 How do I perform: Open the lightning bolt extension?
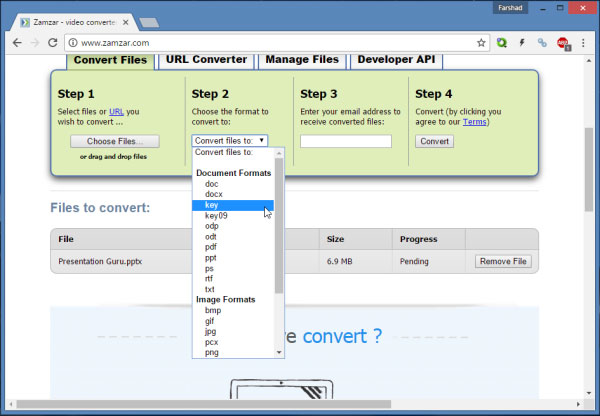click(x=522, y=42)
